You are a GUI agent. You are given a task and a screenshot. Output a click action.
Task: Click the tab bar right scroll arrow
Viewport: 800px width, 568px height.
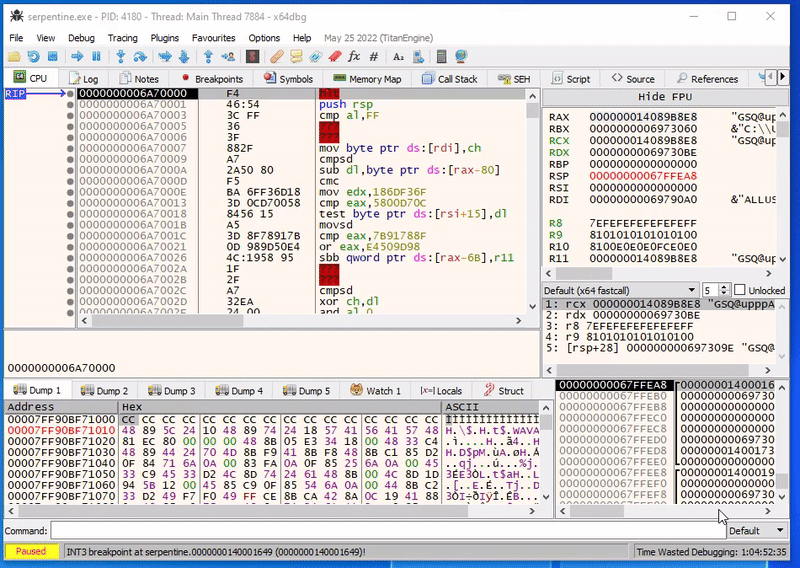[x=782, y=78]
